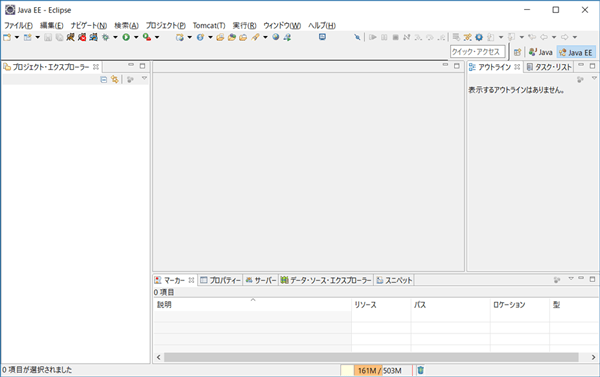The width and height of the screenshot is (600, 377).
Task: Click the External Tools run icon
Action: tap(147, 37)
